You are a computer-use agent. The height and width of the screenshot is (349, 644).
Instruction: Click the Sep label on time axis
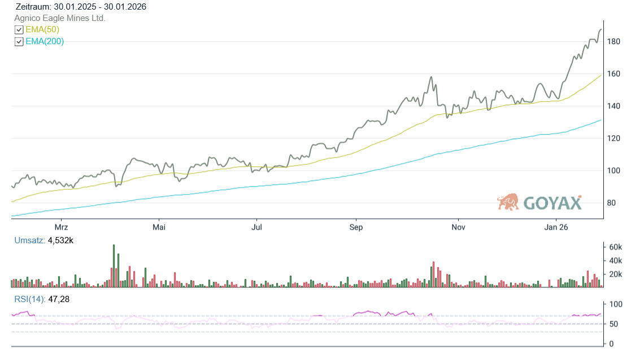(x=356, y=227)
